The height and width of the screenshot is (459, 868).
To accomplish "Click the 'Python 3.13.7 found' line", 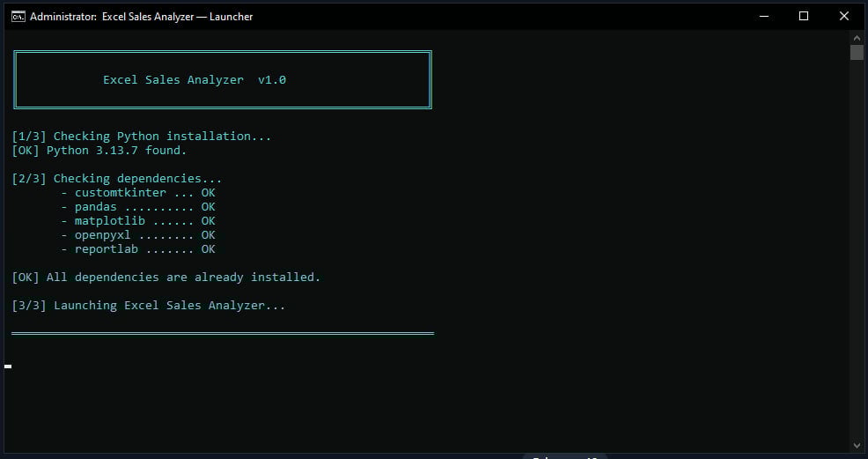I will 99,151.
